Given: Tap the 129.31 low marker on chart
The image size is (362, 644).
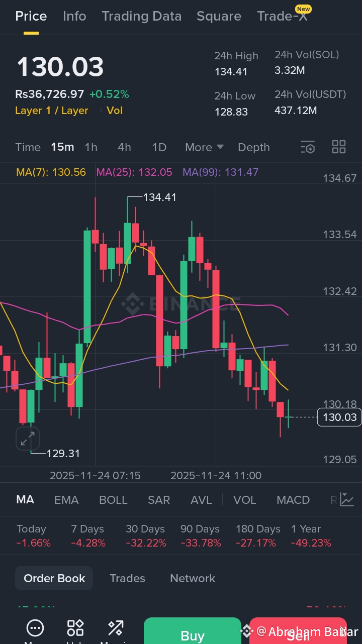Looking at the screenshot, I should click(63, 454).
